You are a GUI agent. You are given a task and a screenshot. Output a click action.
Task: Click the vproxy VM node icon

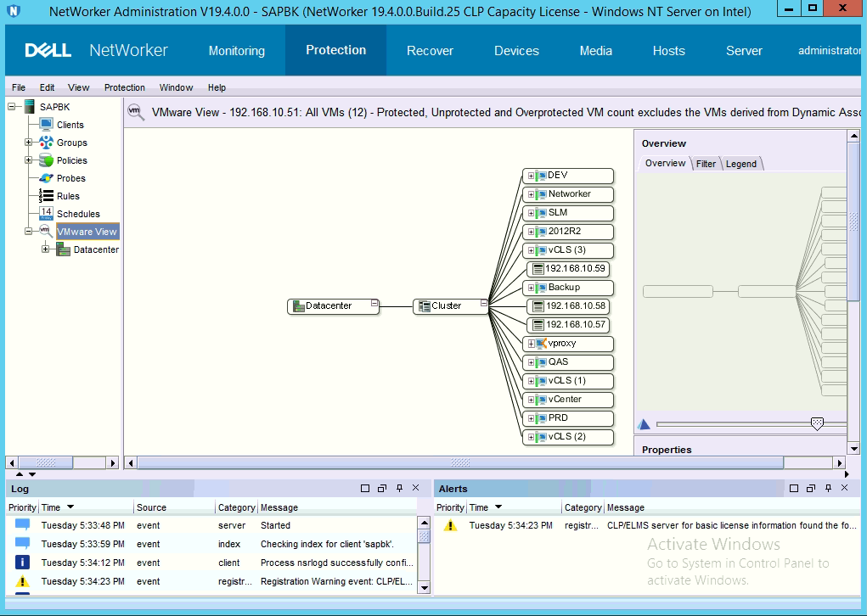click(540, 344)
